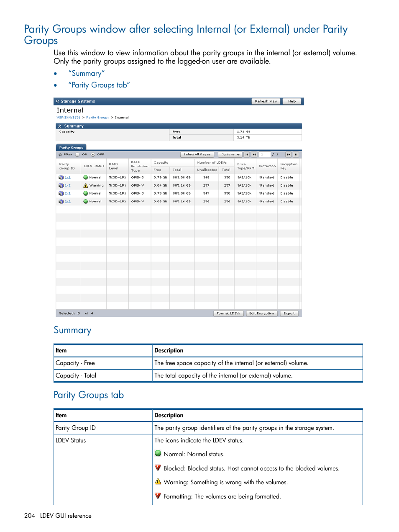Sort by the Protection column header

click(x=267, y=166)
